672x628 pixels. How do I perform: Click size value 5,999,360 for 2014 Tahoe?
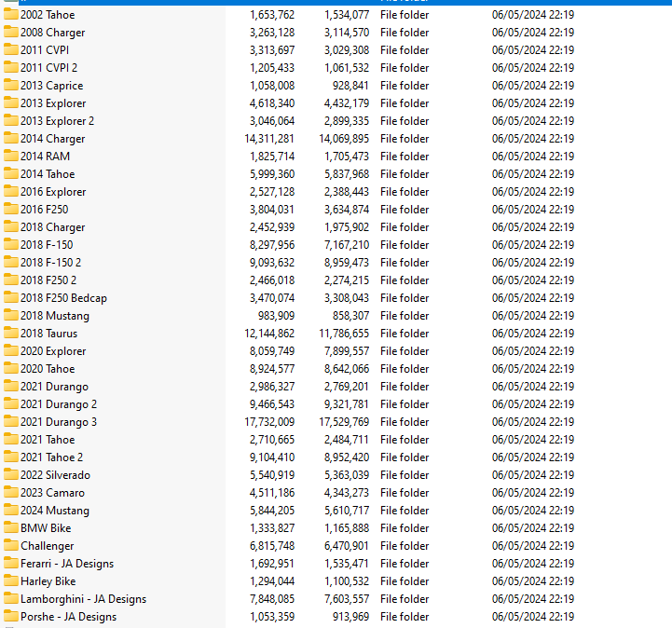272,174
